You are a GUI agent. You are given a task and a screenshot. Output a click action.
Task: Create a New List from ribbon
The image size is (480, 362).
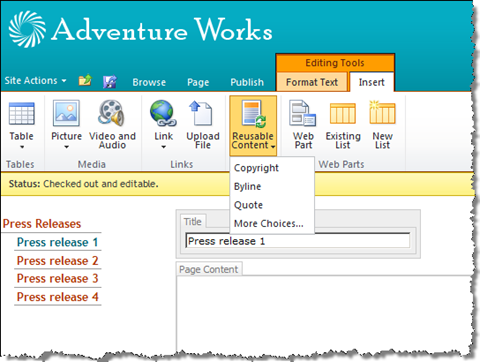[x=382, y=124]
